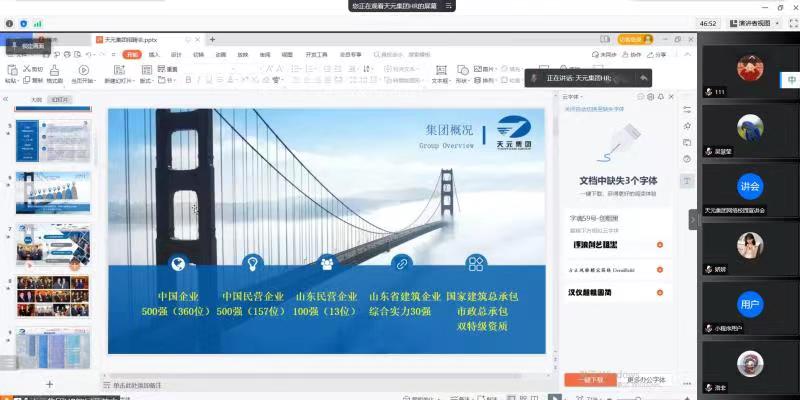Click the Picture 图片 button
Image resolution: width=800 pixels, height=400 pixels.
485,69
